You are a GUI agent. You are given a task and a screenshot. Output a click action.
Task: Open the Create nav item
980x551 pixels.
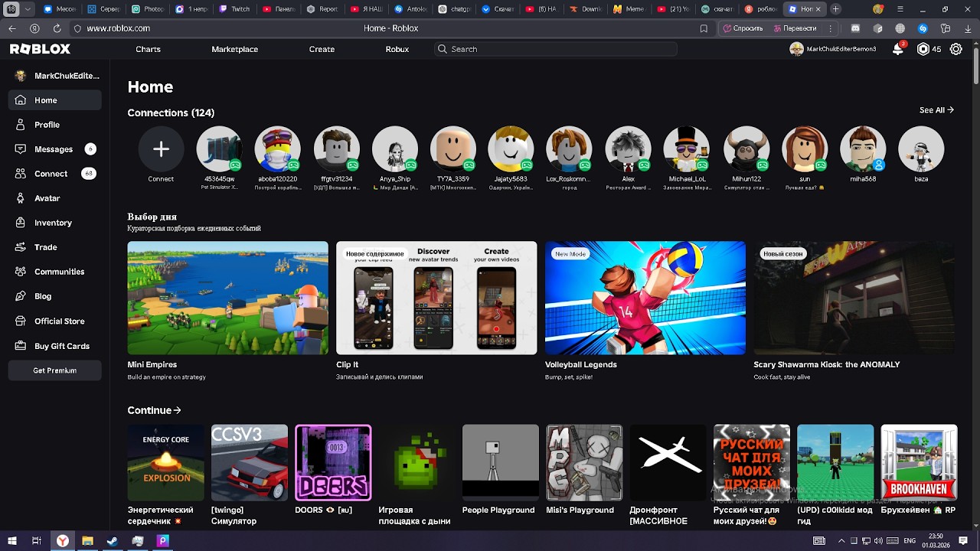[322, 49]
